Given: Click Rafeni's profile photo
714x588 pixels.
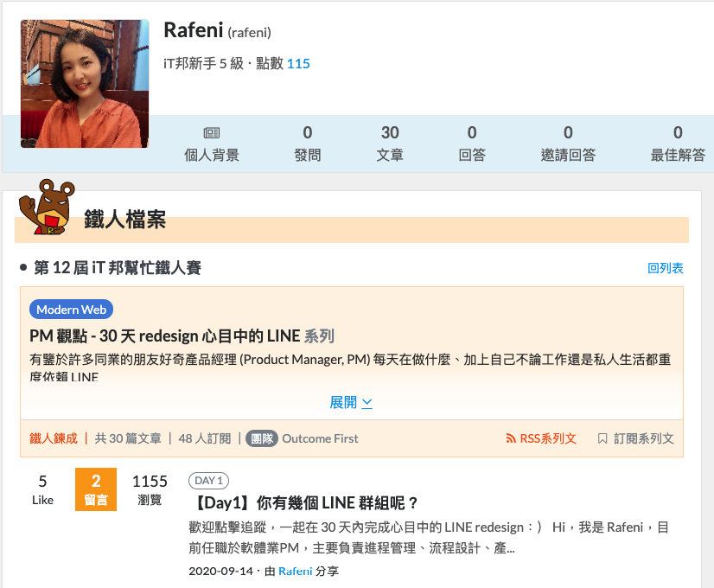Looking at the screenshot, I should (85, 84).
